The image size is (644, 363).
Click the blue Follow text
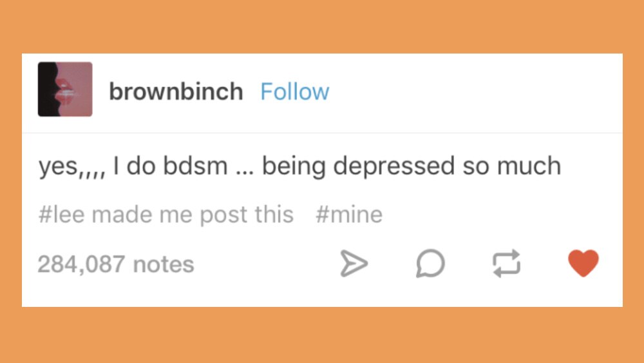[x=294, y=92]
